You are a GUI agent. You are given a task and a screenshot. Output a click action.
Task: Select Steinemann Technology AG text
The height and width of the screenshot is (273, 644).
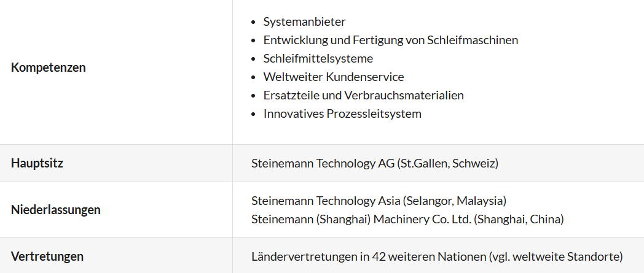[x=322, y=163]
